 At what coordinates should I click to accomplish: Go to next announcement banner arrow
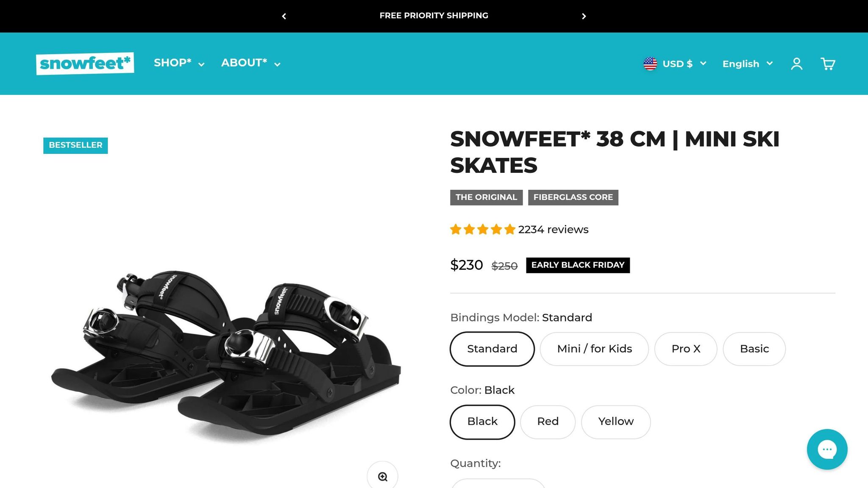pos(584,16)
